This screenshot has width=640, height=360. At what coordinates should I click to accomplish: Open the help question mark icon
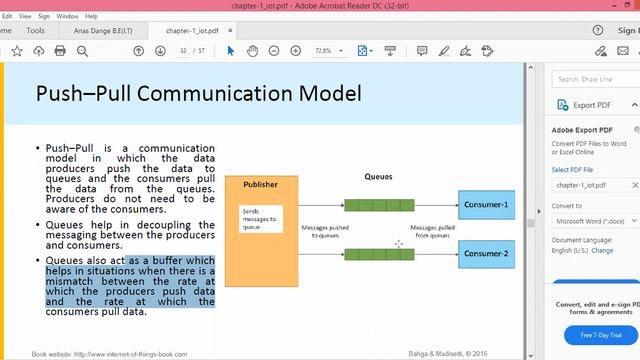coord(598,30)
